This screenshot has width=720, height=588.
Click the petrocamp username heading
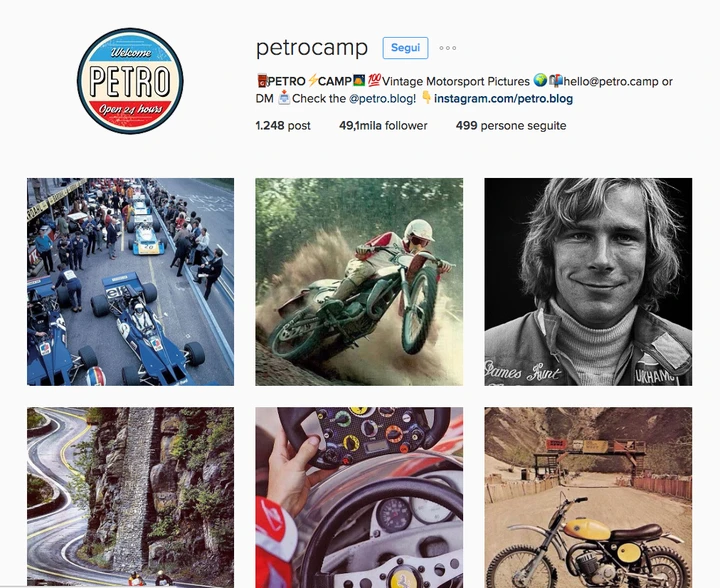coord(312,48)
